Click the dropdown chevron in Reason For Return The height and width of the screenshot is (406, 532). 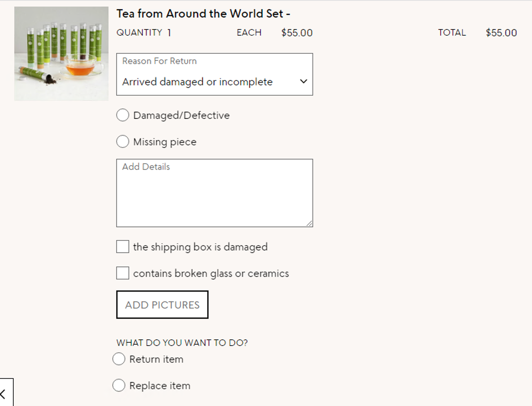pyautogui.click(x=303, y=81)
